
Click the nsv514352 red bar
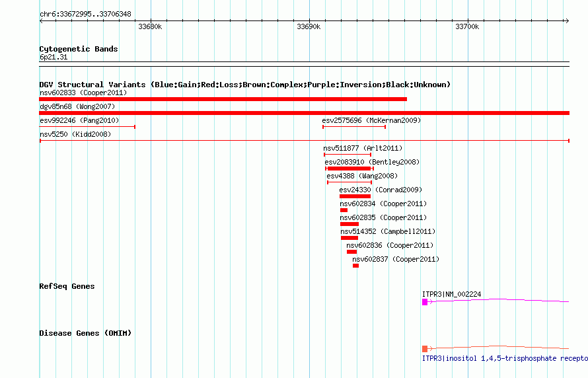pos(349,238)
